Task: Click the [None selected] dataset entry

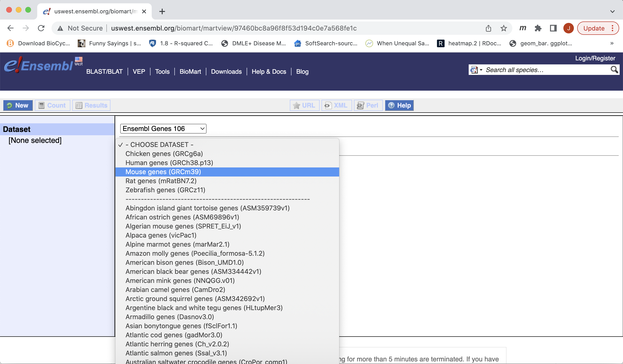Action: 35,140
